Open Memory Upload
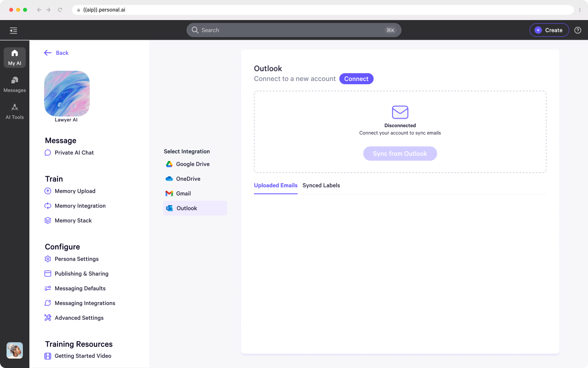The image size is (588, 368). 70,191
